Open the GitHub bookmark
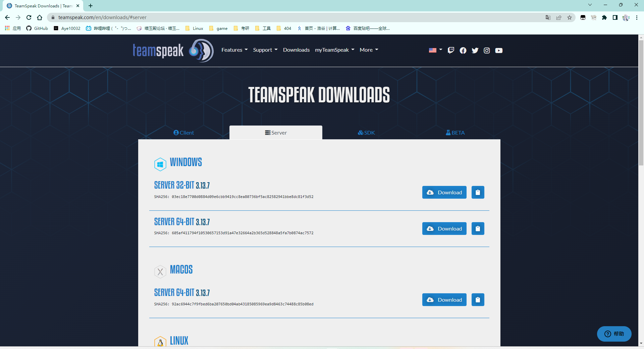 pyautogui.click(x=37, y=28)
